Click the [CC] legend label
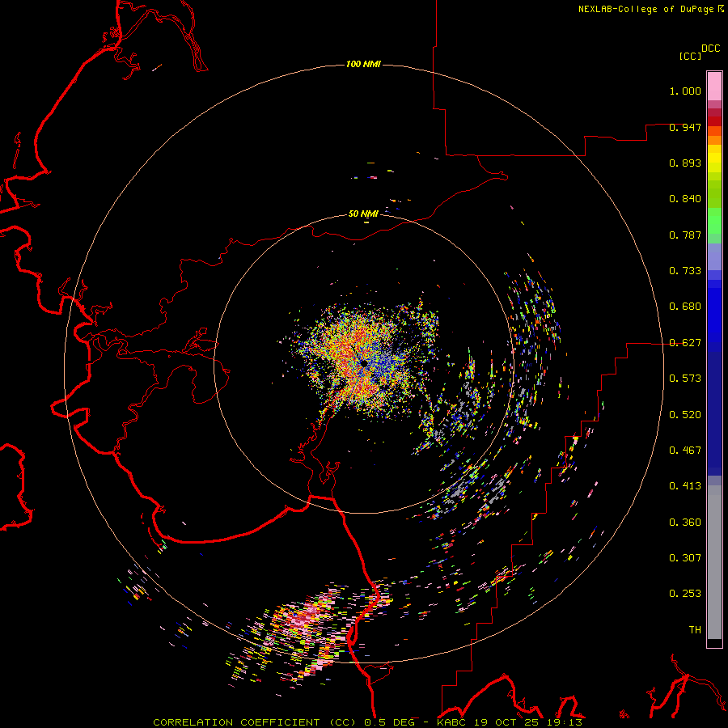Image resolution: width=728 pixels, height=728 pixels. (x=690, y=56)
